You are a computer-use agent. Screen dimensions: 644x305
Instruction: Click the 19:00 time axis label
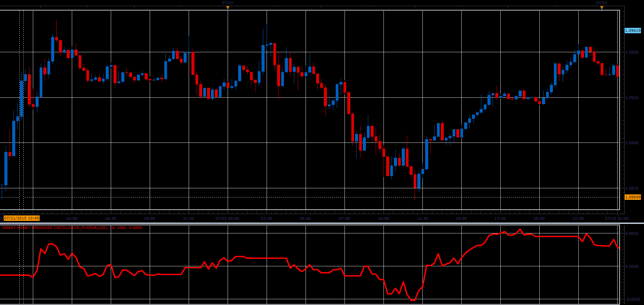click(x=150, y=218)
